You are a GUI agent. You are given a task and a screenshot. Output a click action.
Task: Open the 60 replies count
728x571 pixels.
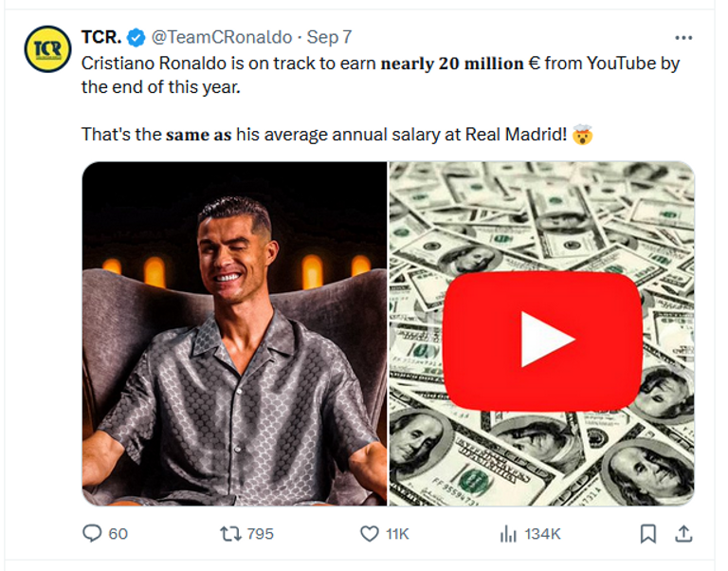coord(118,534)
